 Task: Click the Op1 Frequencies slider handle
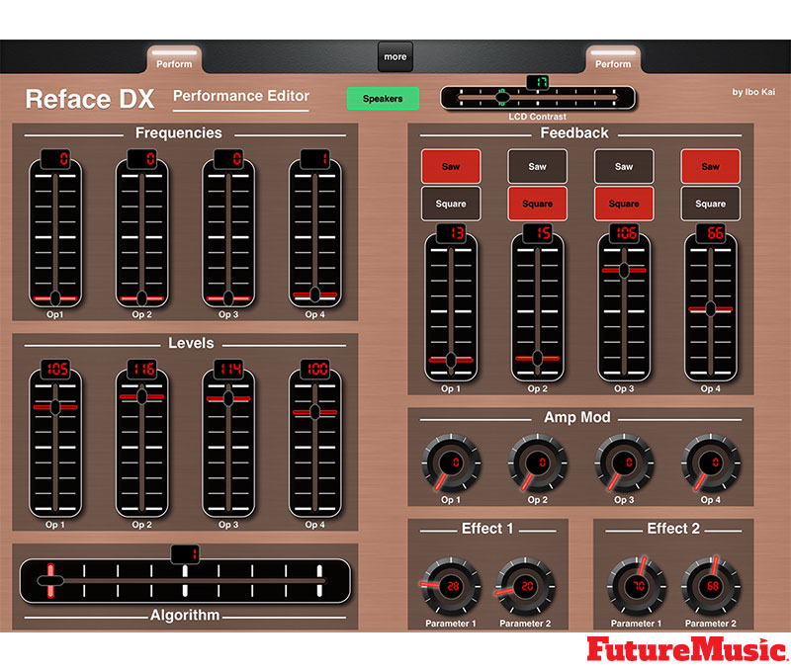55,298
